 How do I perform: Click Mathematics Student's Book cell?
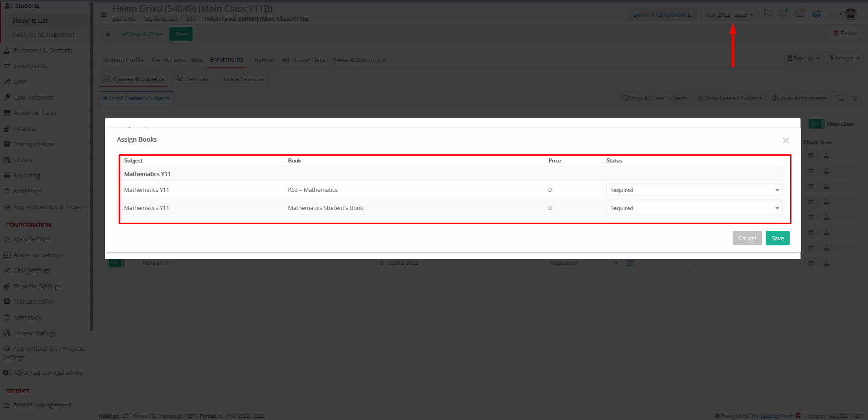click(x=326, y=208)
